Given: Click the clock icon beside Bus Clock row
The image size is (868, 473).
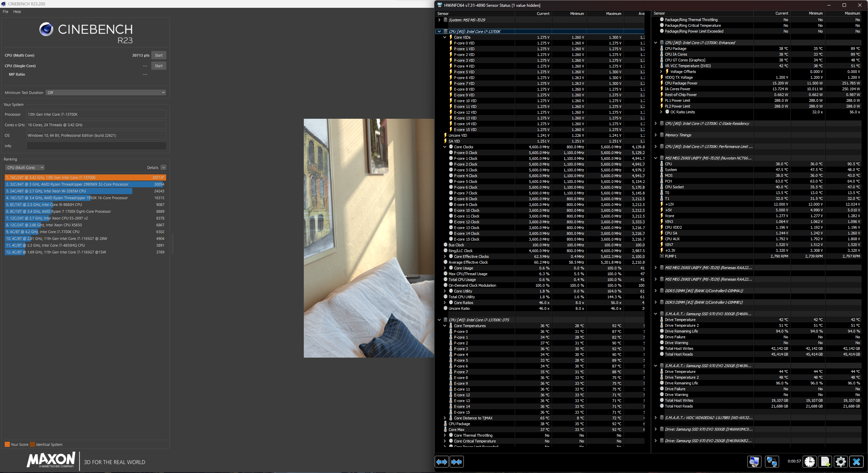Looking at the screenshot, I should coord(446,245).
